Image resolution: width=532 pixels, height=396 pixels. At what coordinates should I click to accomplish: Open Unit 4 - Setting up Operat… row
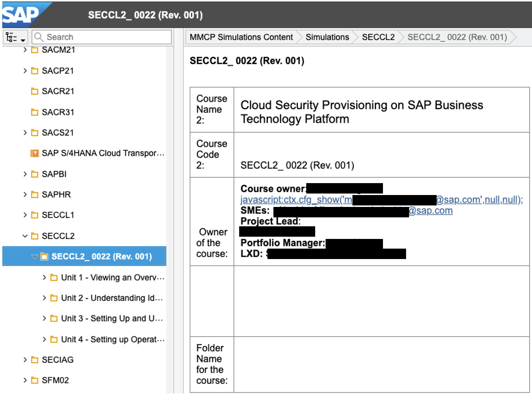[x=113, y=339]
